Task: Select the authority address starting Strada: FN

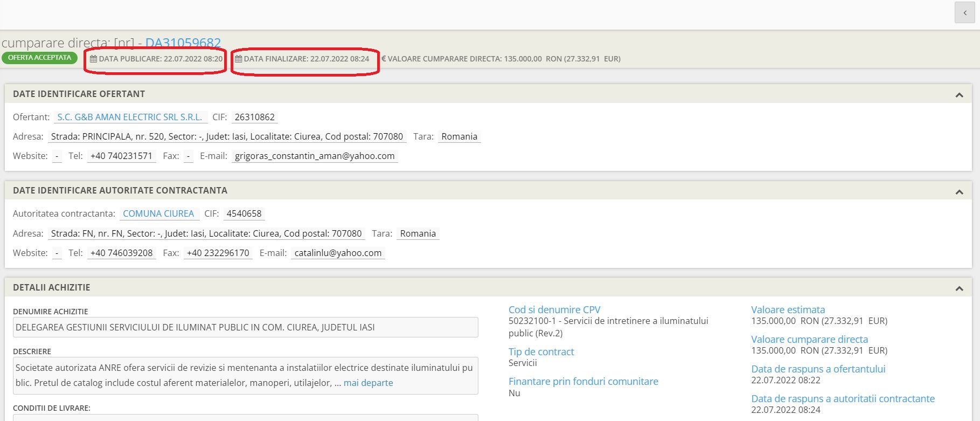Action: tap(206, 233)
